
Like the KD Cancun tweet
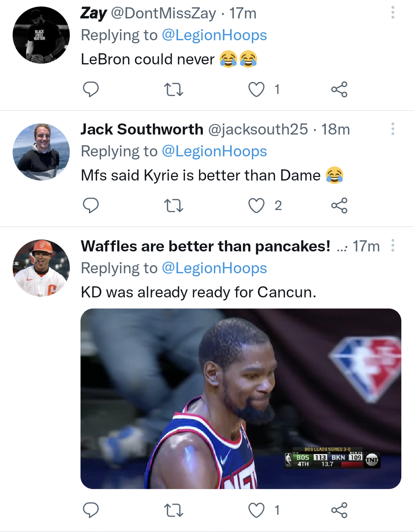coord(256,510)
